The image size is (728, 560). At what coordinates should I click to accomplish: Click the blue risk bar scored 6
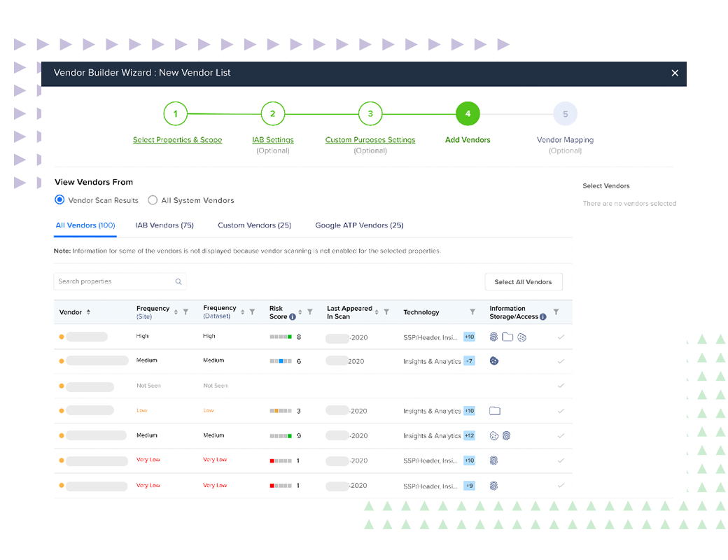tap(281, 360)
